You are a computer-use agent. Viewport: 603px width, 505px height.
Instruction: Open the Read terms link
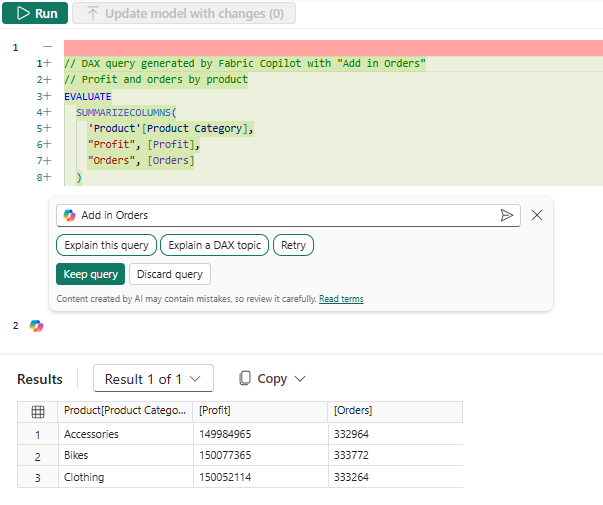point(341,299)
